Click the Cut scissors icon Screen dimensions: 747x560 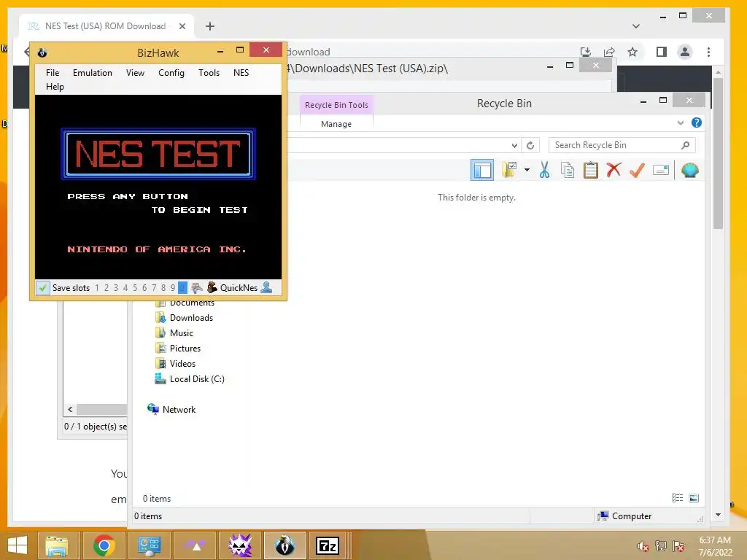click(x=544, y=170)
